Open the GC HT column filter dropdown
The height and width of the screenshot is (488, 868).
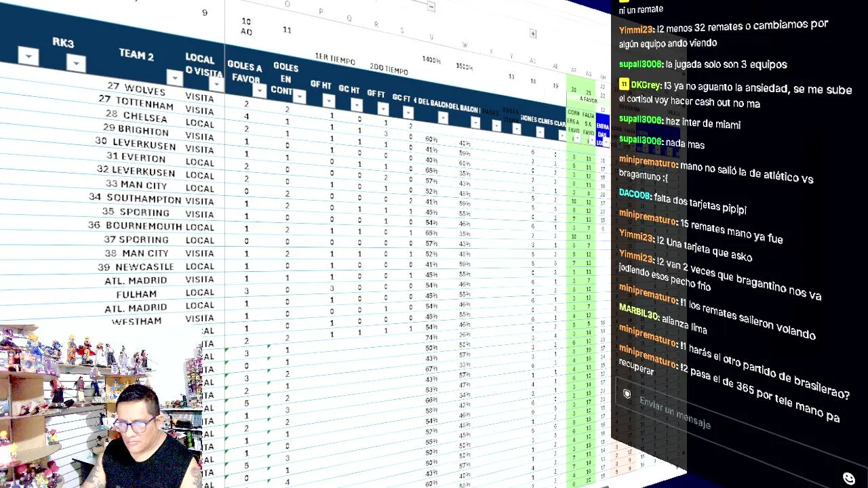(x=356, y=104)
